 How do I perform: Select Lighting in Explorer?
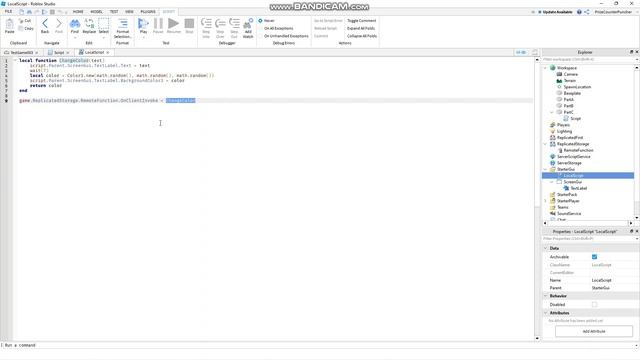tap(564, 131)
